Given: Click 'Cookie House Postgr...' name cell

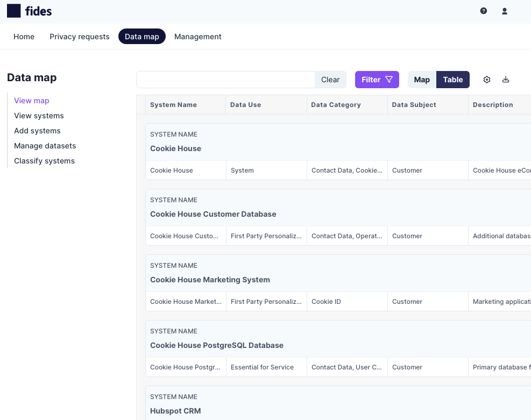Looking at the screenshot, I should (186, 367).
